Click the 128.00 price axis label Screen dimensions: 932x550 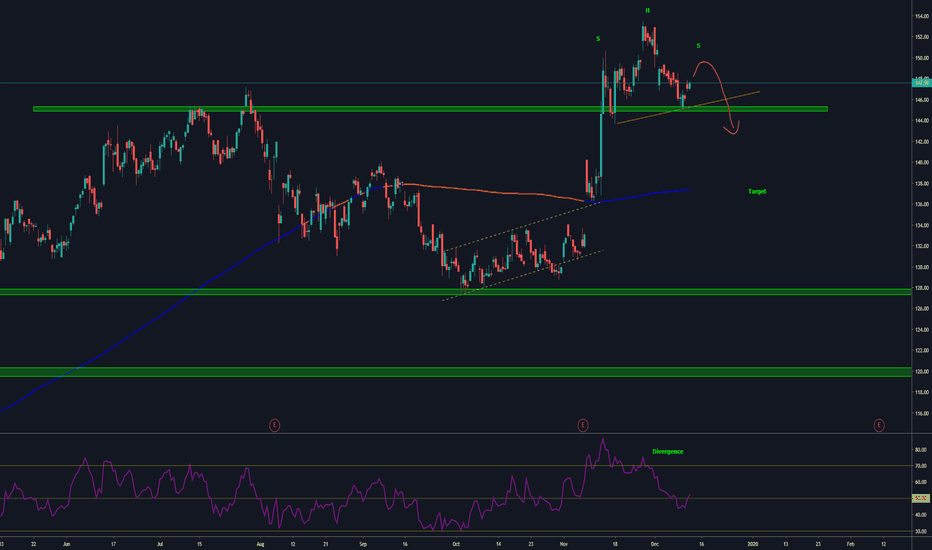(x=922, y=288)
